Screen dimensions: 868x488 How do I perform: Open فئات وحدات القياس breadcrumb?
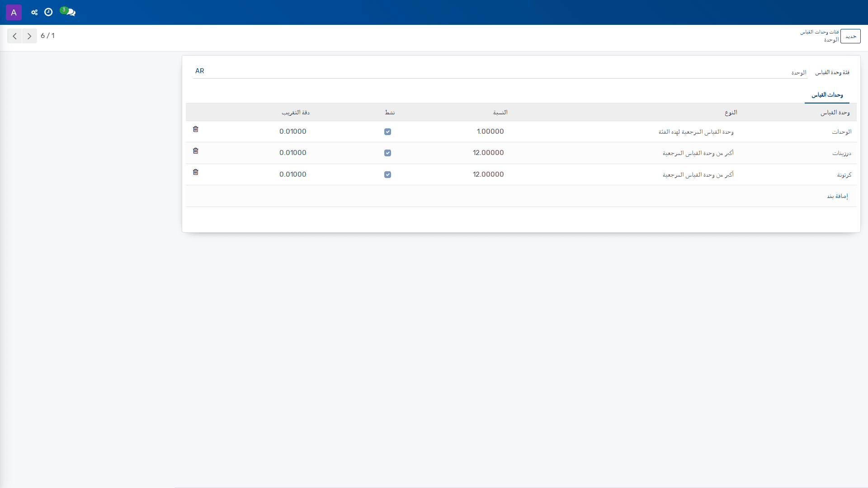click(820, 32)
